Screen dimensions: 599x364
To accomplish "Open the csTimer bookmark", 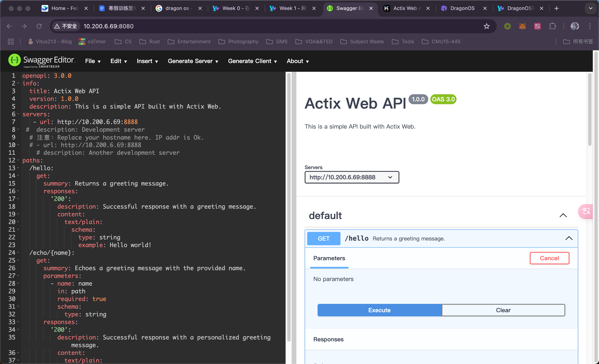I will pyautogui.click(x=92, y=42).
